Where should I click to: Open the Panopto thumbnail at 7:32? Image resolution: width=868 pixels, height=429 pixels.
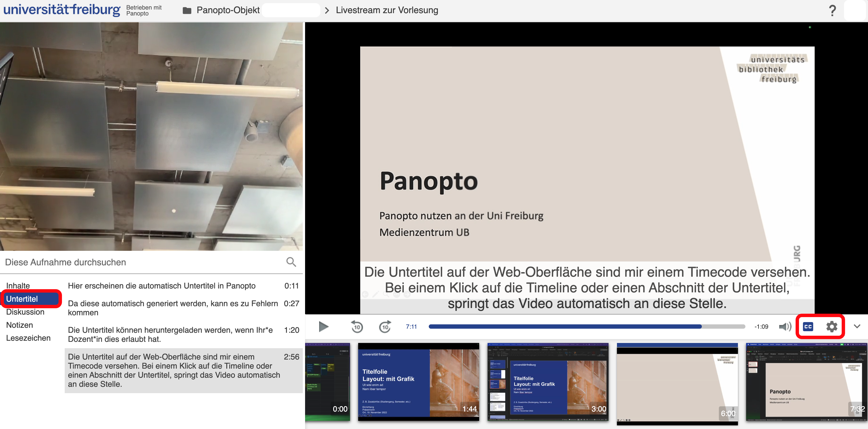(x=807, y=382)
